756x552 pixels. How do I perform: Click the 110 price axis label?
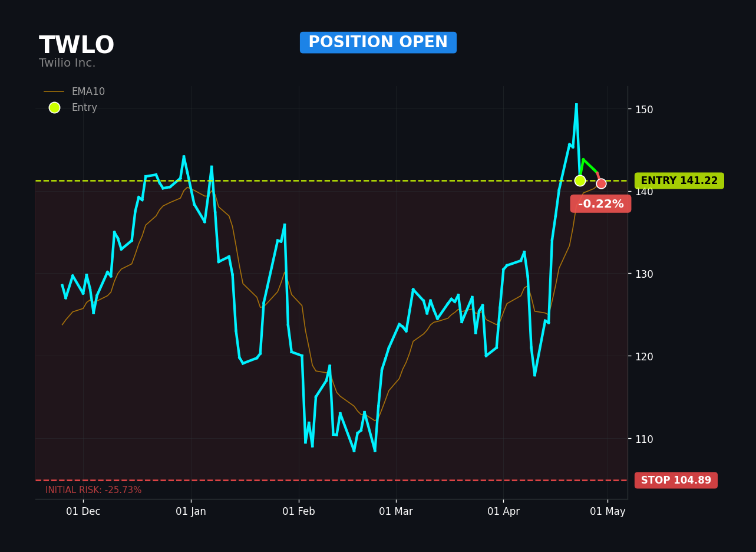pos(644,439)
